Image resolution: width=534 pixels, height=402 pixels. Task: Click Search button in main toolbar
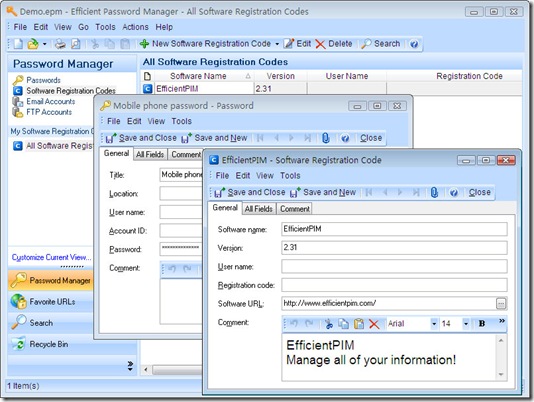click(x=380, y=44)
